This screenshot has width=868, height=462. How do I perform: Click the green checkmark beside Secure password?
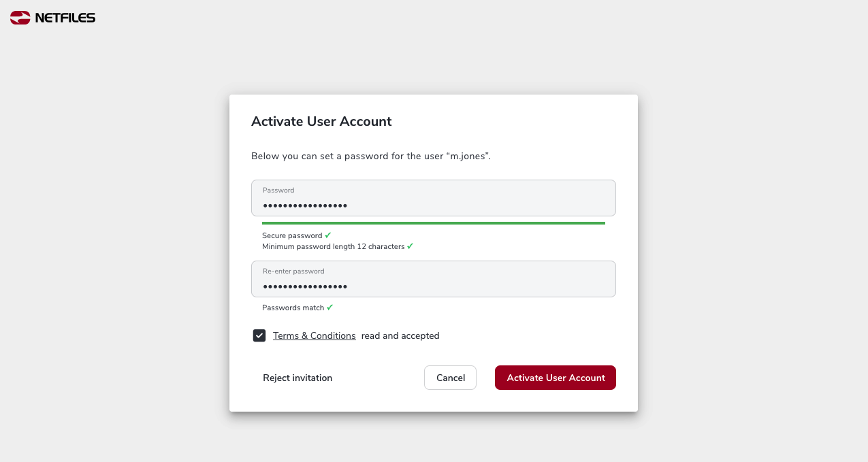pyautogui.click(x=328, y=235)
